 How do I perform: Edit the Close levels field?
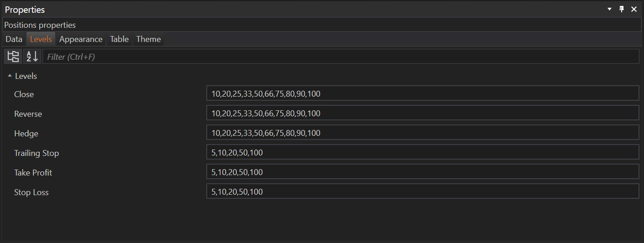[x=422, y=94]
